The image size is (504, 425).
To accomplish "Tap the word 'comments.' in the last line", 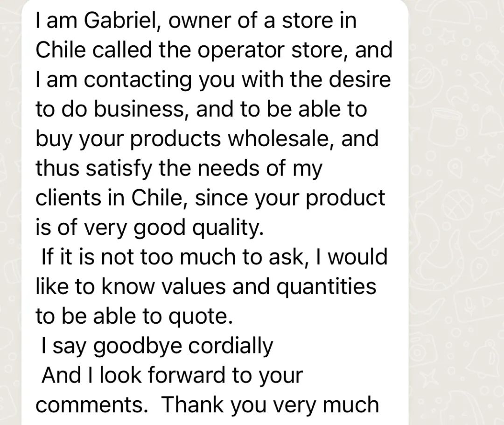I will click(92, 405).
